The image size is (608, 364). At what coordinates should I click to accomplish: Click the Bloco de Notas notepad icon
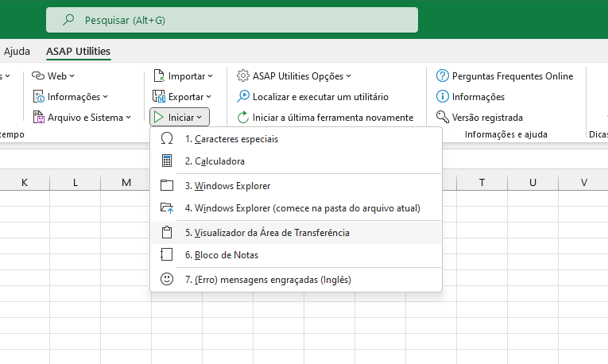tap(167, 254)
